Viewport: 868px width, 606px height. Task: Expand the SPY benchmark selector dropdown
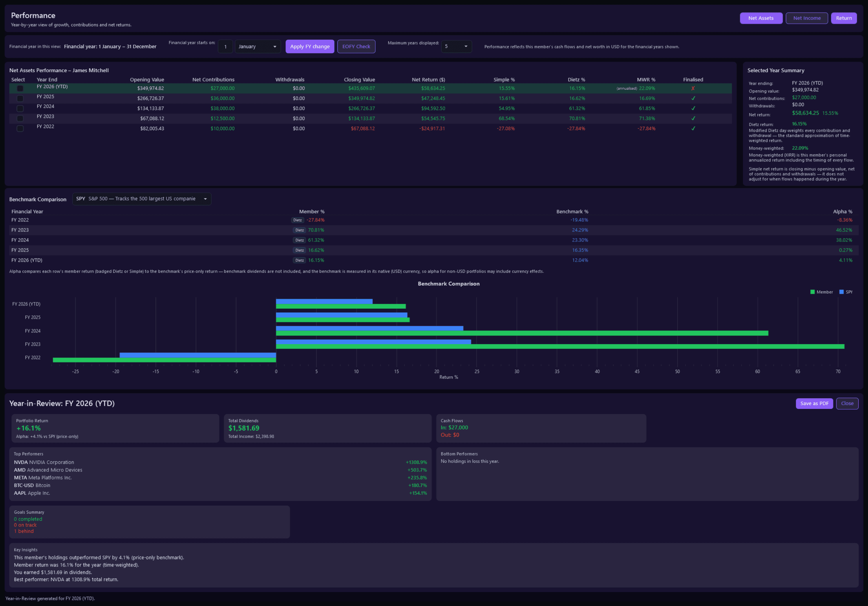[x=141, y=199]
